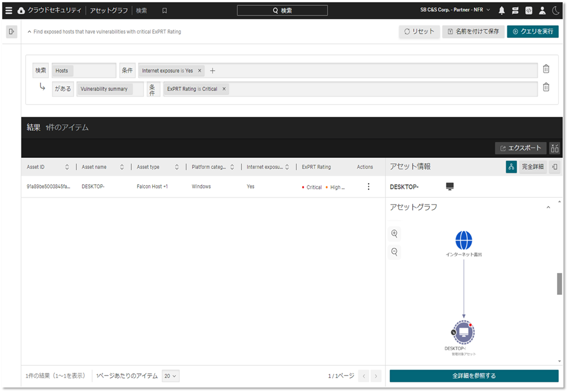Open the SB C&S Corp. tenant dropdown
The height and width of the screenshot is (392, 568).
[455, 10]
